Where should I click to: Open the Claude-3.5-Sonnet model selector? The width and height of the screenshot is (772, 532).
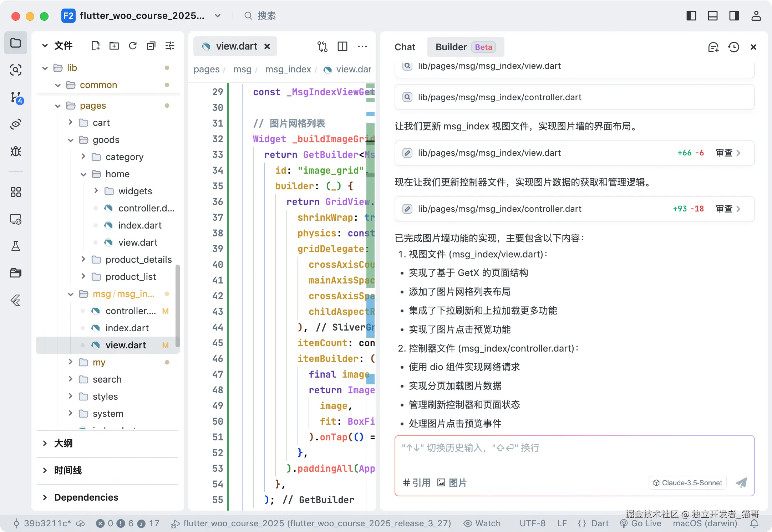pos(687,483)
